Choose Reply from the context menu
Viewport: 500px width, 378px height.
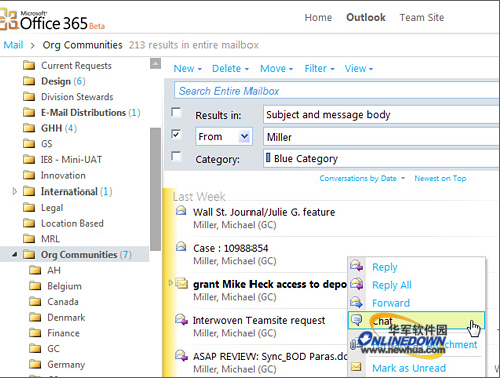pos(385,267)
